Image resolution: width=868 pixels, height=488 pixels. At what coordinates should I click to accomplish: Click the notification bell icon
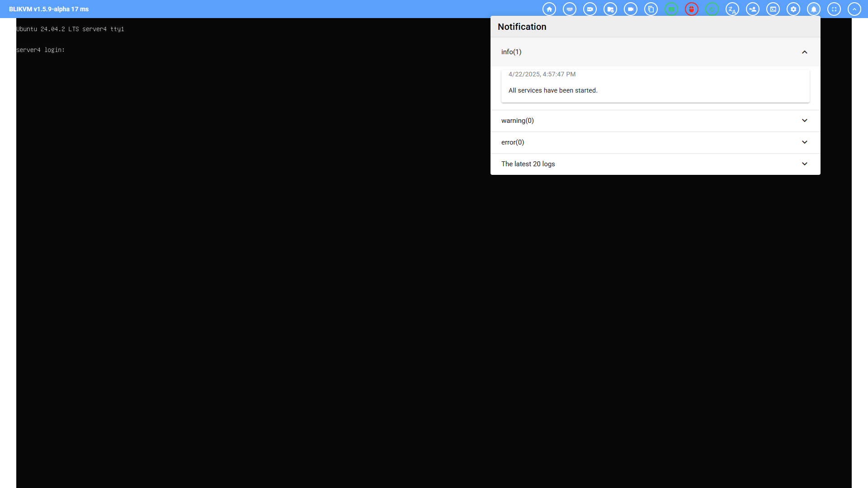click(814, 9)
